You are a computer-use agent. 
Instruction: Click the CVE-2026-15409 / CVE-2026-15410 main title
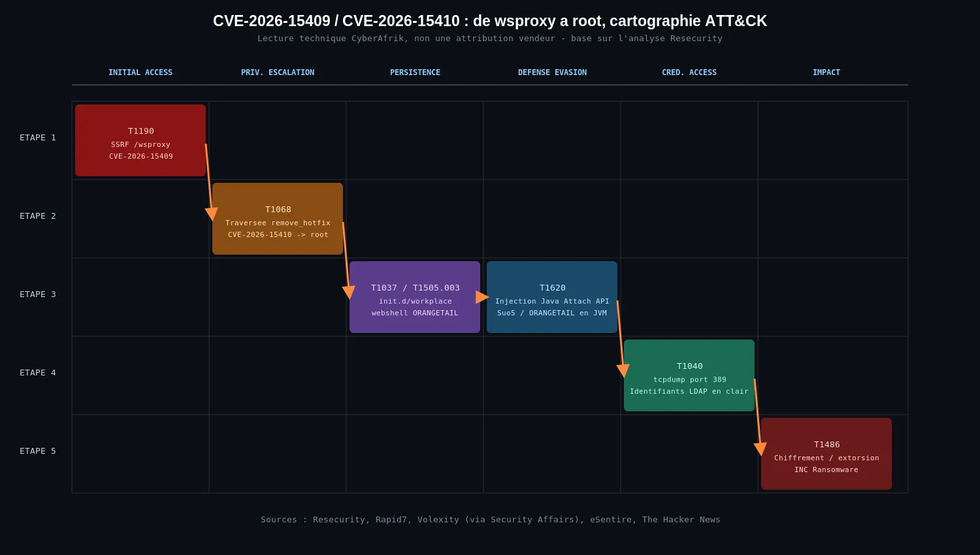[490, 21]
